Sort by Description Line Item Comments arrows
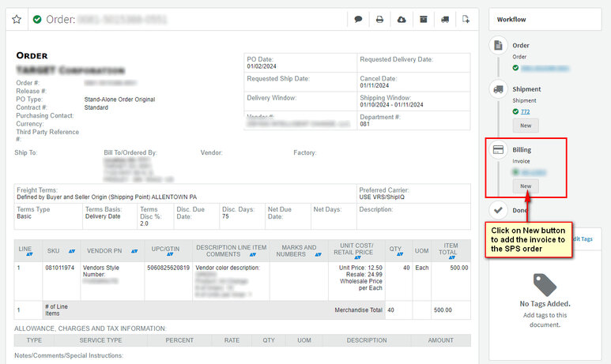The height and width of the screenshot is (364, 611). point(253,254)
